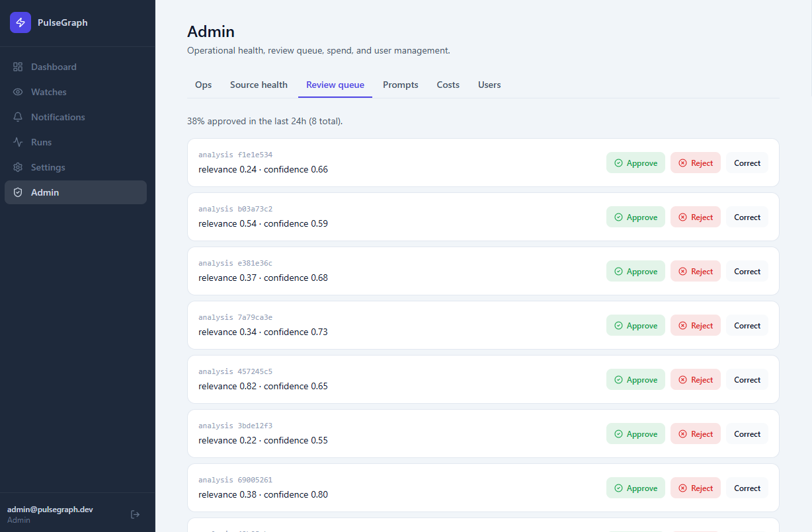Reject analysis 457245c5
The height and width of the screenshot is (532, 812).
tap(696, 379)
